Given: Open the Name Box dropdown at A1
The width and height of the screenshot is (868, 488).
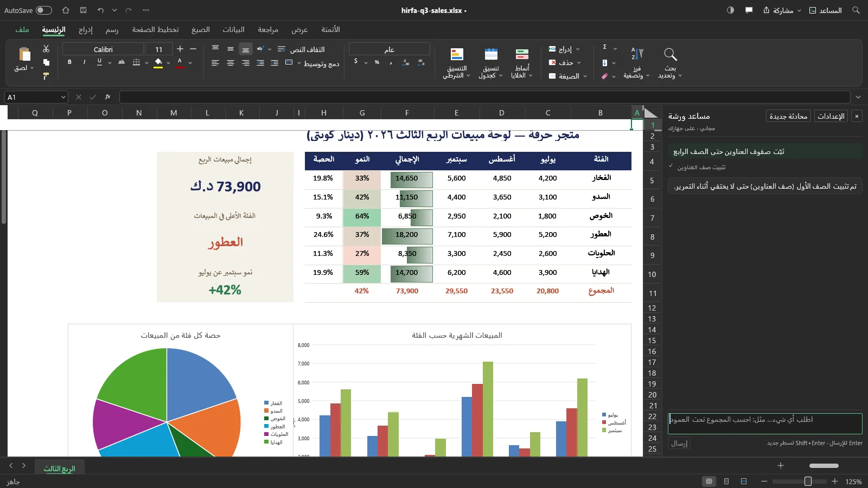Looking at the screenshot, I should coord(63,97).
